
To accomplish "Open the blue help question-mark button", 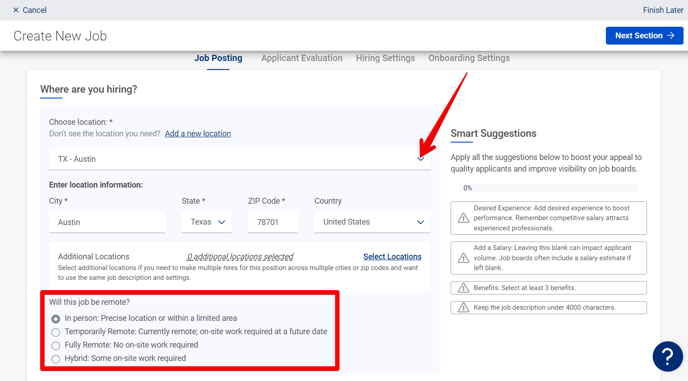I will click(667, 356).
